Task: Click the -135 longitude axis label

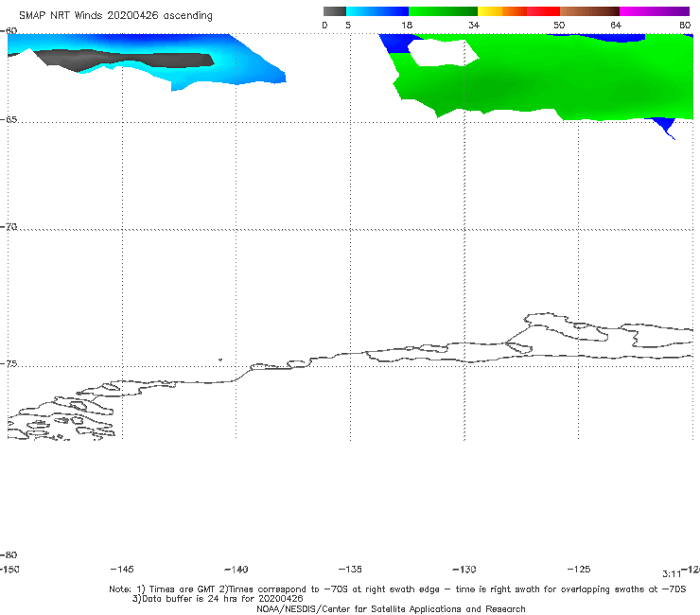Action: [350, 569]
